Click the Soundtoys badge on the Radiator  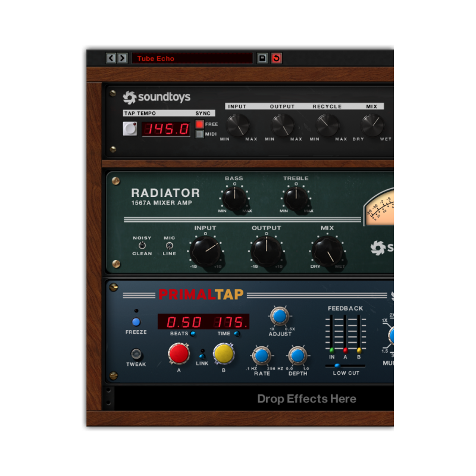[378, 248]
